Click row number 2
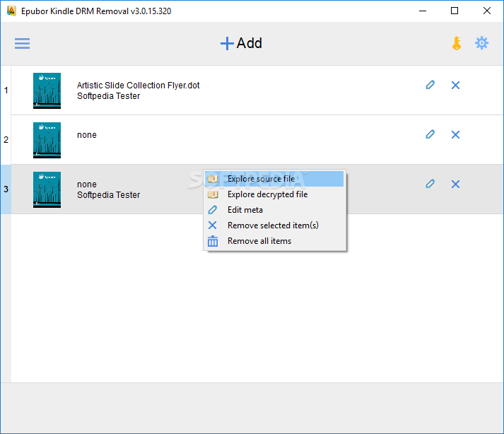504x434 pixels. [6, 140]
